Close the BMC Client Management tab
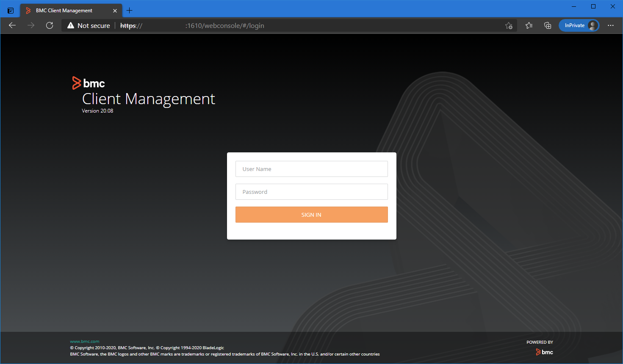The image size is (623, 364). click(x=115, y=11)
